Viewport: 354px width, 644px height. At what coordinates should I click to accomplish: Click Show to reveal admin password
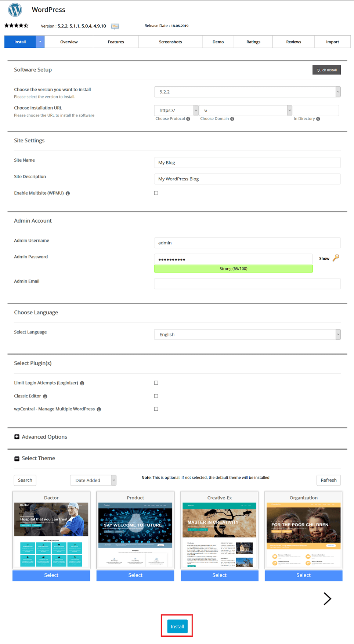coord(324,259)
